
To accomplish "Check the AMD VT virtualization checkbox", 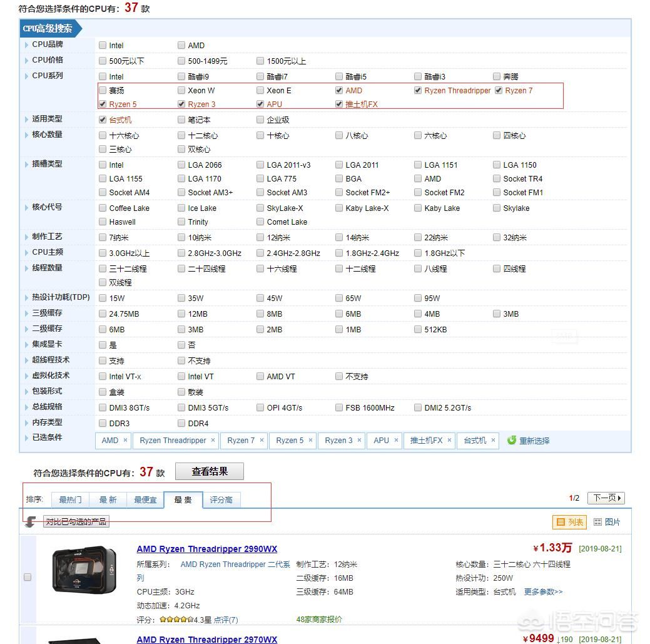I will 260,376.
